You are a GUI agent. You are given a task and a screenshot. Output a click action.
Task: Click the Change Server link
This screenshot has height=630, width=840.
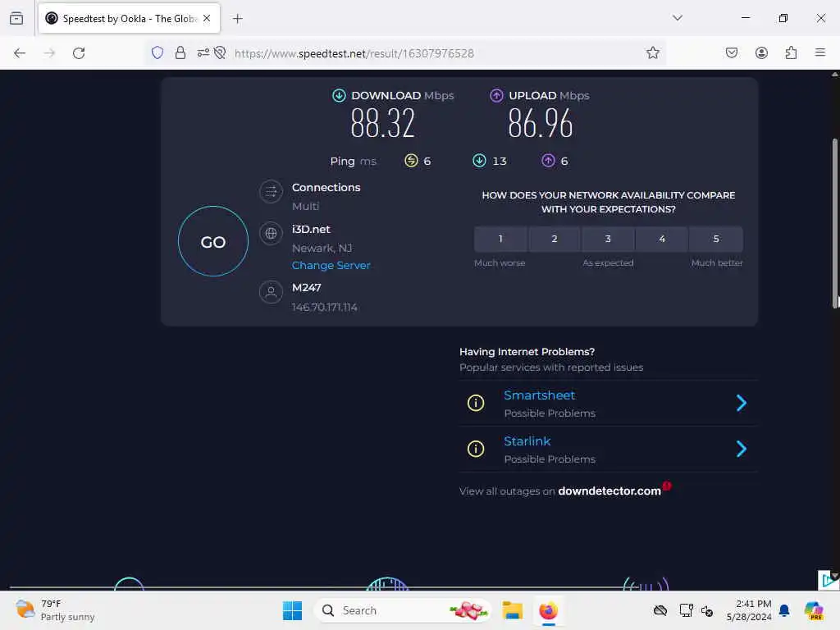click(x=331, y=265)
